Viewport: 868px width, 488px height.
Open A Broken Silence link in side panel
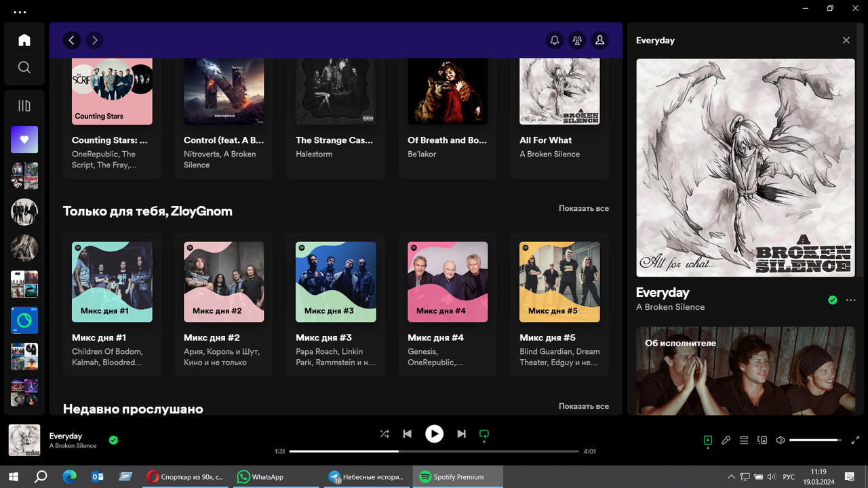point(670,307)
